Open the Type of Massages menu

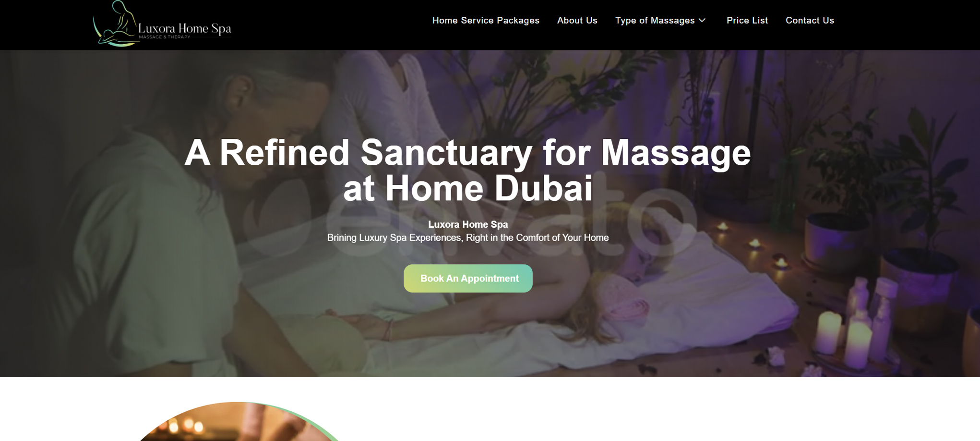(x=655, y=20)
